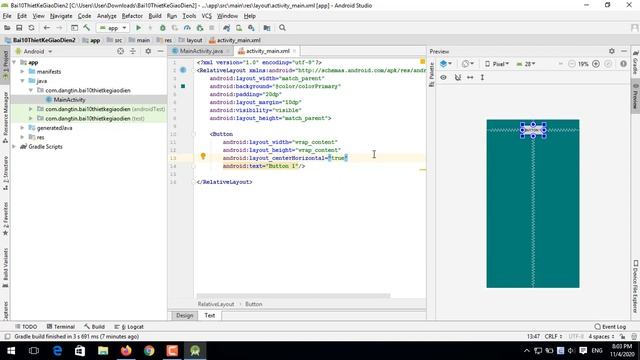Click the horizontal expand arrows icon
Viewport: 640px width, 360px height.
(470, 77)
